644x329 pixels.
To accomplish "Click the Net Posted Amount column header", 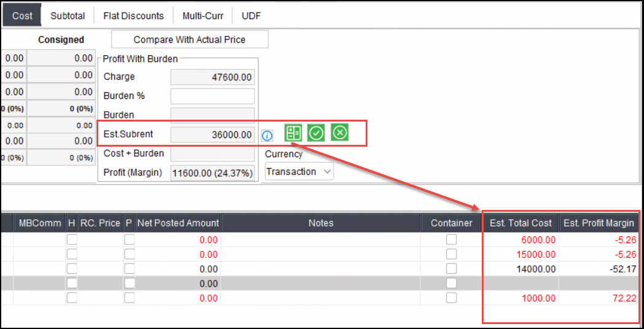I will [x=178, y=223].
